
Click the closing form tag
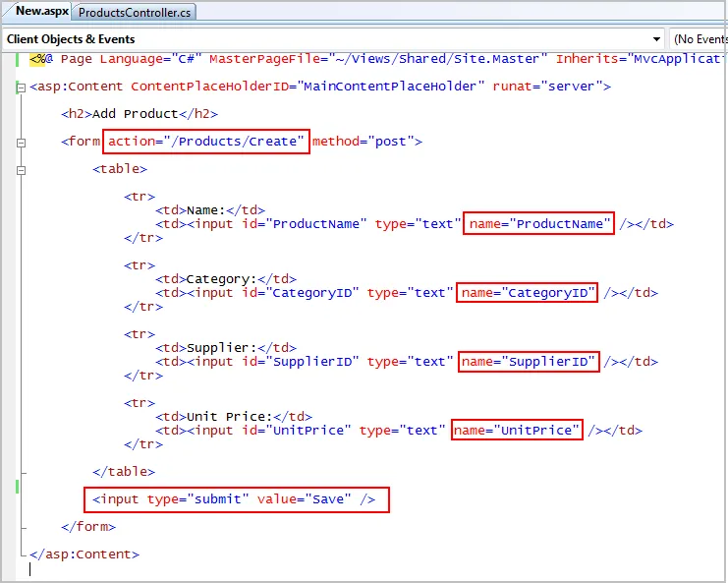point(88,527)
